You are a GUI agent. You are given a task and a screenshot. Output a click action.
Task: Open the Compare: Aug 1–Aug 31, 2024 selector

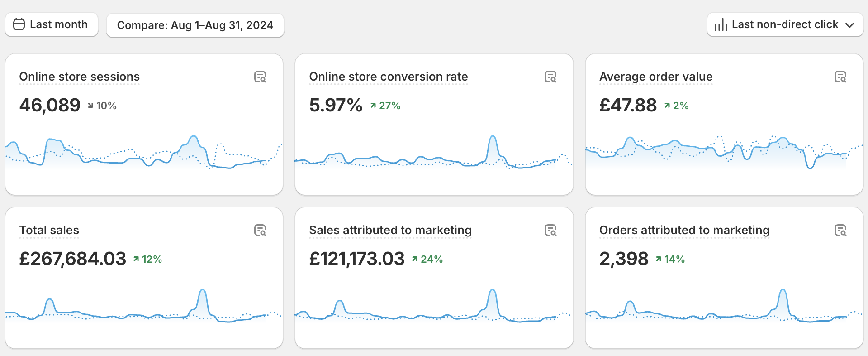195,25
